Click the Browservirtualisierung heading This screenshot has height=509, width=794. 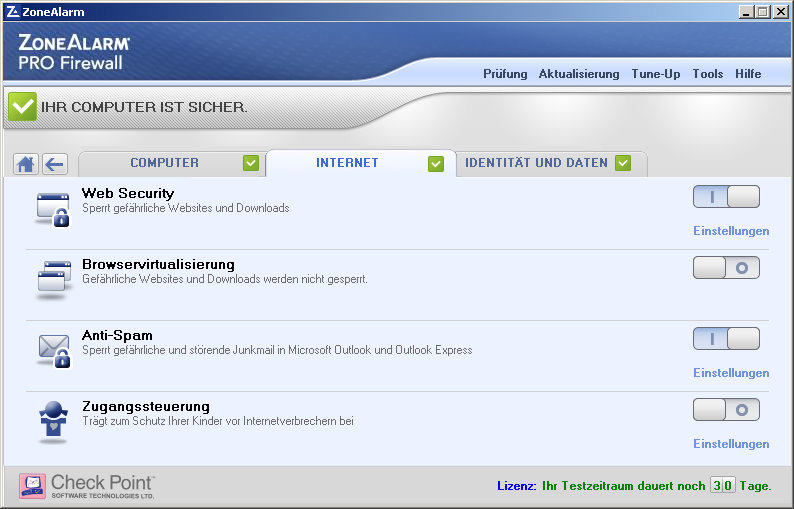point(158,264)
